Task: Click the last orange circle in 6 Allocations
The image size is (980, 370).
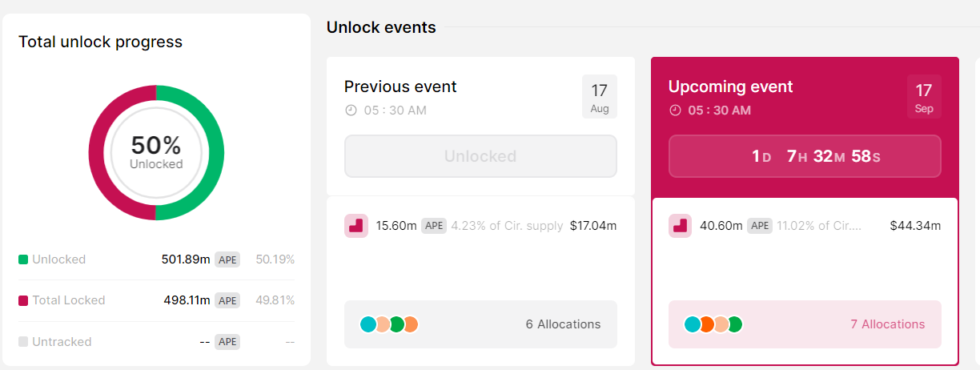Action: (410, 324)
